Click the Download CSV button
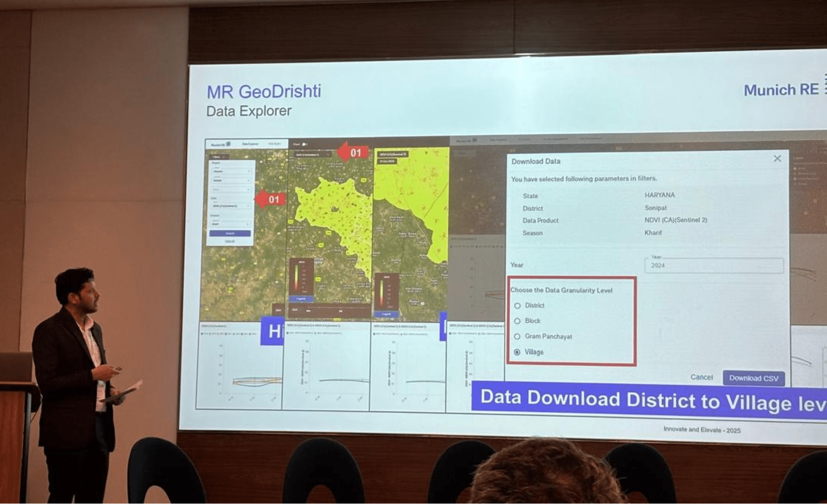This screenshot has height=504, width=827. (x=754, y=378)
